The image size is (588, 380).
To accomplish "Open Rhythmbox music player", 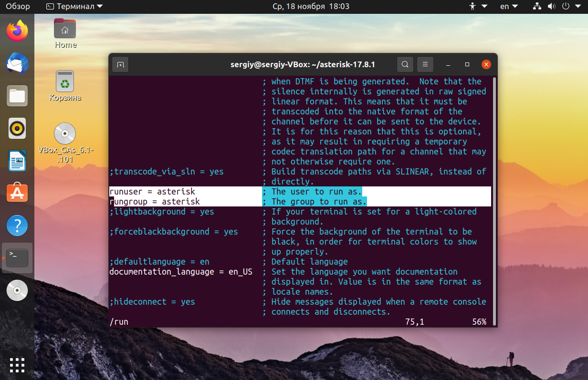I will [x=17, y=128].
